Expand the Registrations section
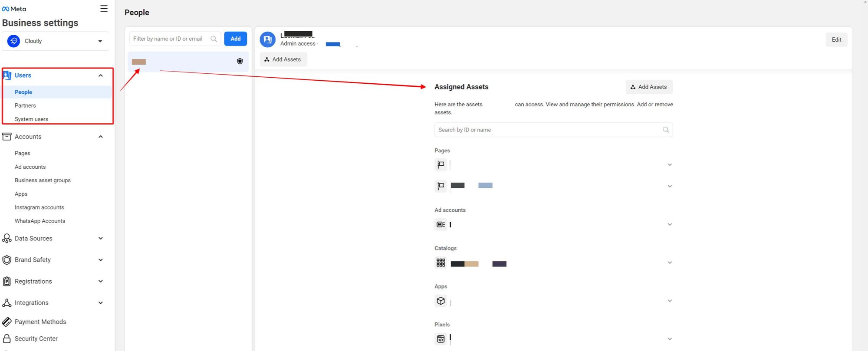 [100, 281]
